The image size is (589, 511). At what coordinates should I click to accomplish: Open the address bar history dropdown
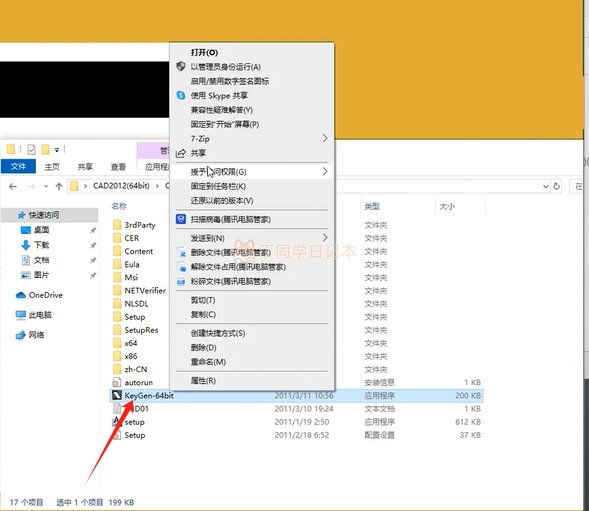[x=545, y=186]
